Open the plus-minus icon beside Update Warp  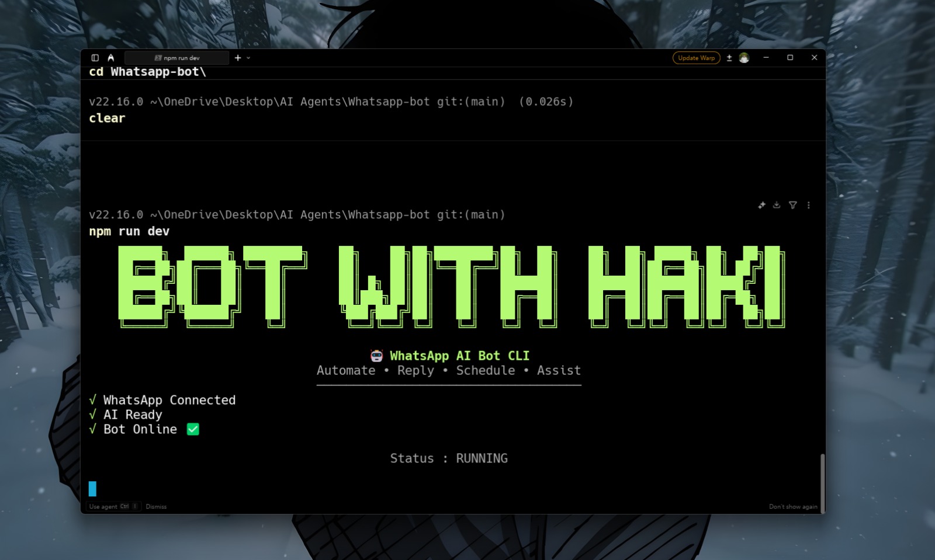click(729, 58)
